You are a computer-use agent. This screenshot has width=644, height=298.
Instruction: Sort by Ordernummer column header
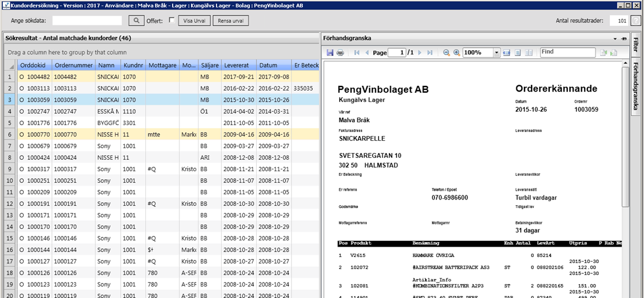coord(74,65)
